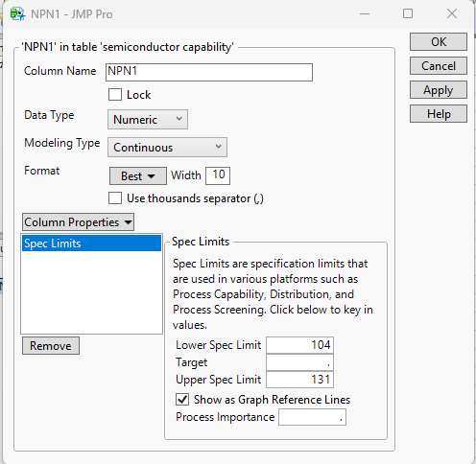Image resolution: width=476 pixels, height=464 pixels.
Task: Click 'NPN1 - JMP Pro' title text
Action: [72, 14]
